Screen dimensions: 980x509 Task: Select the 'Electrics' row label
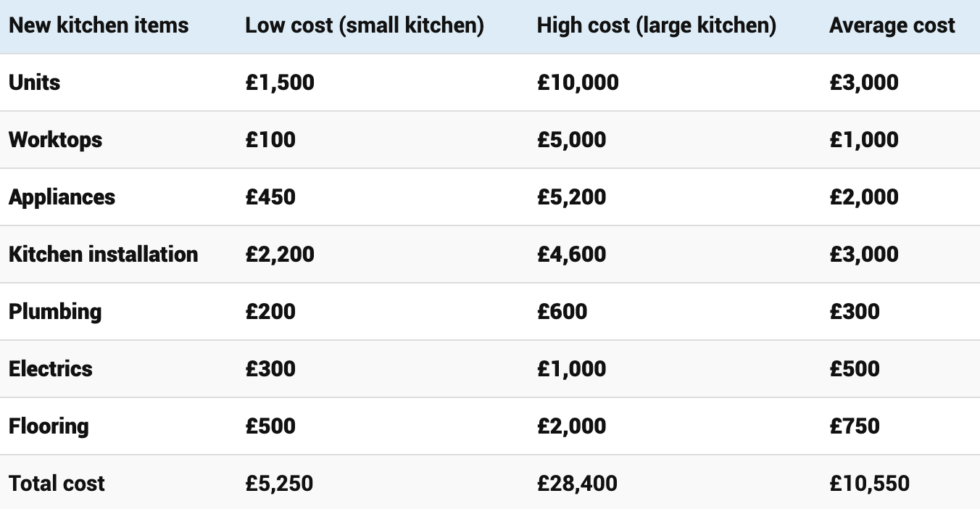click(51, 368)
